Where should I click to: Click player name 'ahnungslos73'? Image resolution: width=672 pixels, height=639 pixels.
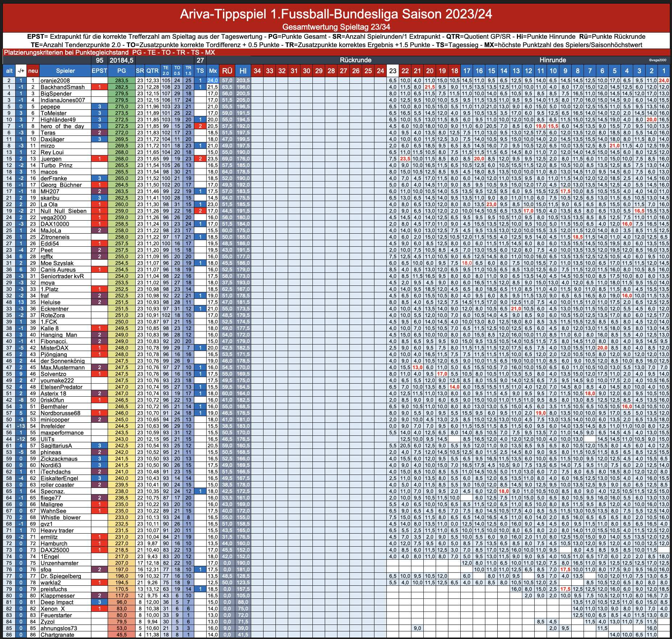tap(59, 628)
